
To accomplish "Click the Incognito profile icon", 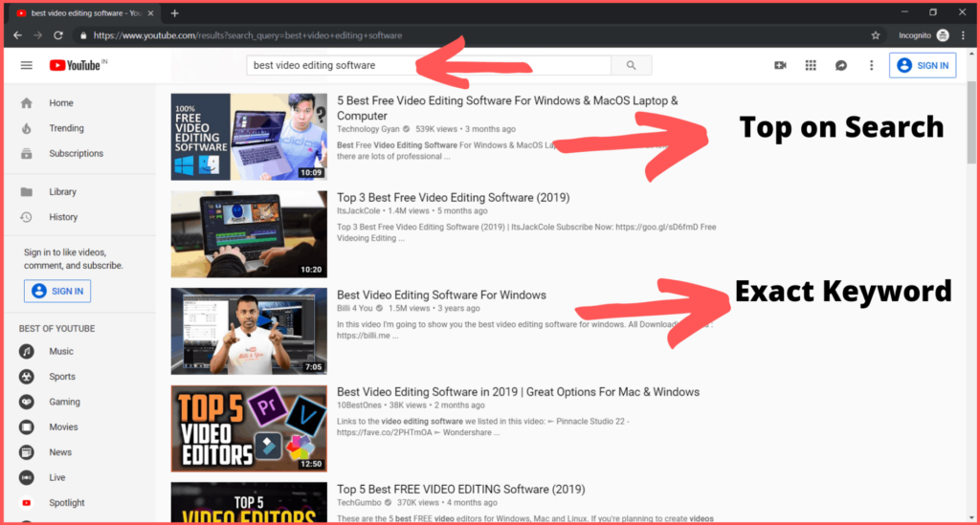I will (943, 35).
